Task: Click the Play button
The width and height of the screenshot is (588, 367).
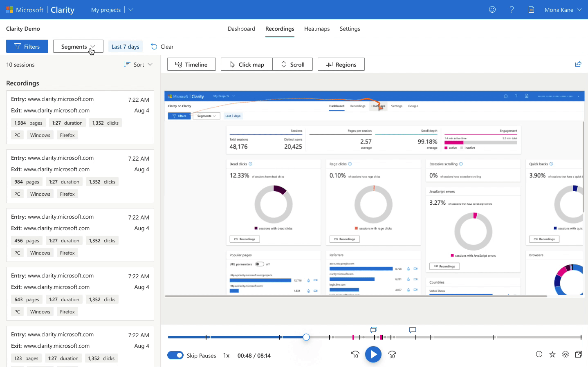Action: pos(373,354)
